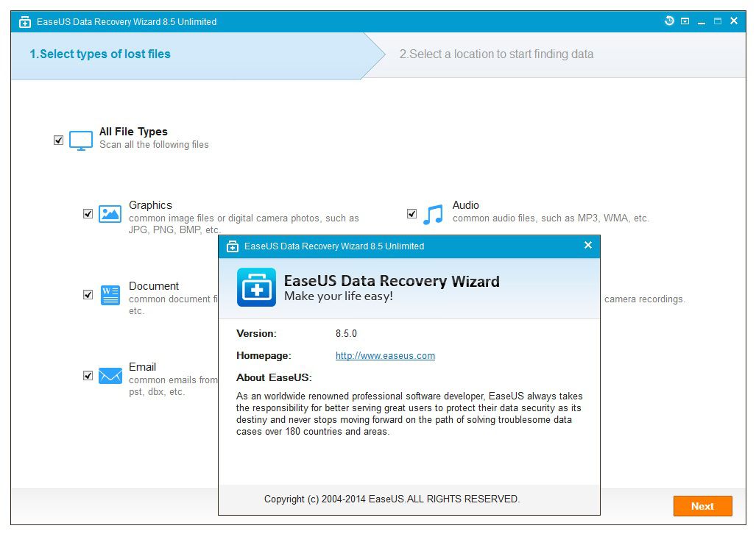Uncheck the All File Types checkbox
The height and width of the screenshot is (534, 756).
(x=58, y=140)
